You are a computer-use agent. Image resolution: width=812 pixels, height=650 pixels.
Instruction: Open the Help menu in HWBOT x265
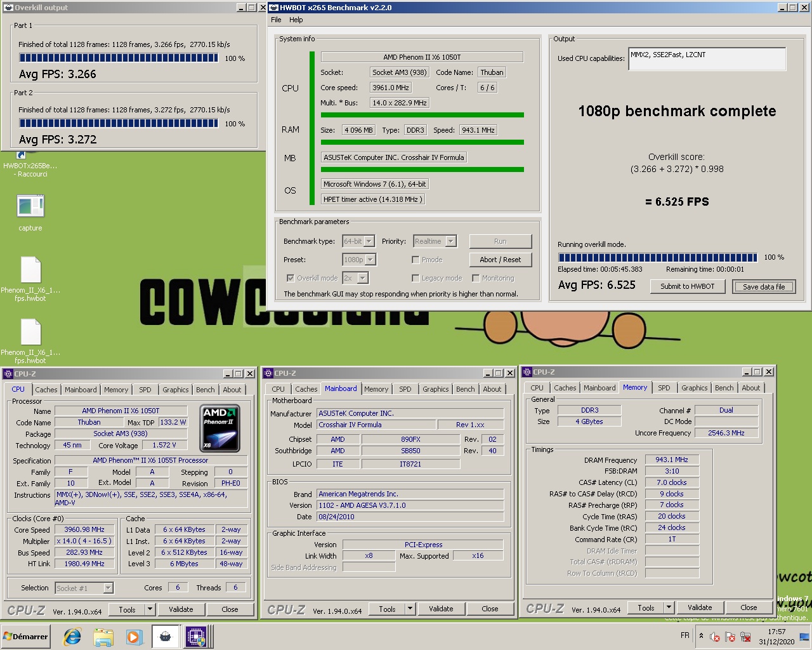(296, 20)
